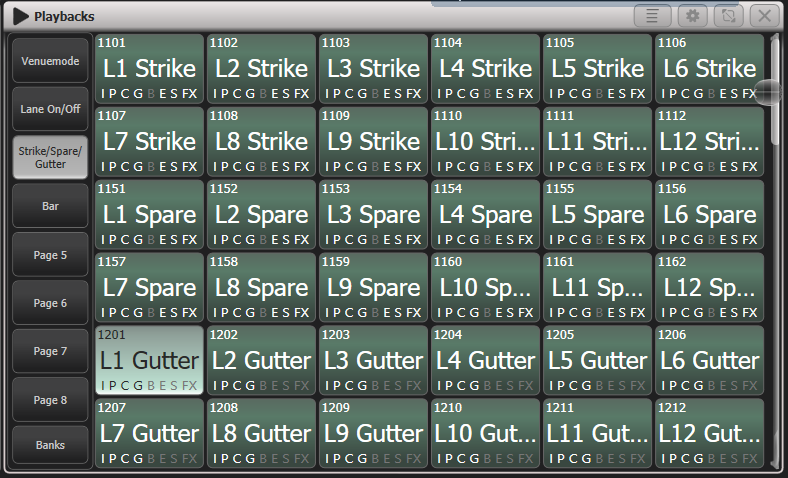Viewport: 788px width, 478px height.
Task: Fire playback 1108 L8 Strike
Action: click(261, 142)
